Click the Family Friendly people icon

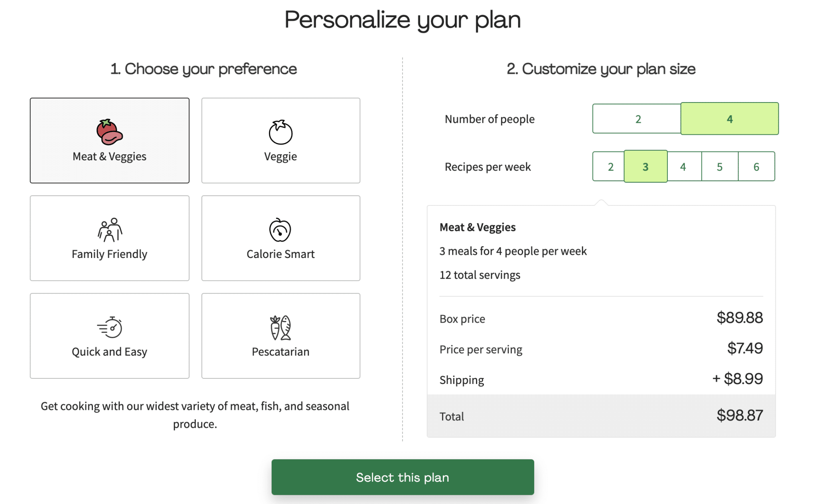[110, 230]
